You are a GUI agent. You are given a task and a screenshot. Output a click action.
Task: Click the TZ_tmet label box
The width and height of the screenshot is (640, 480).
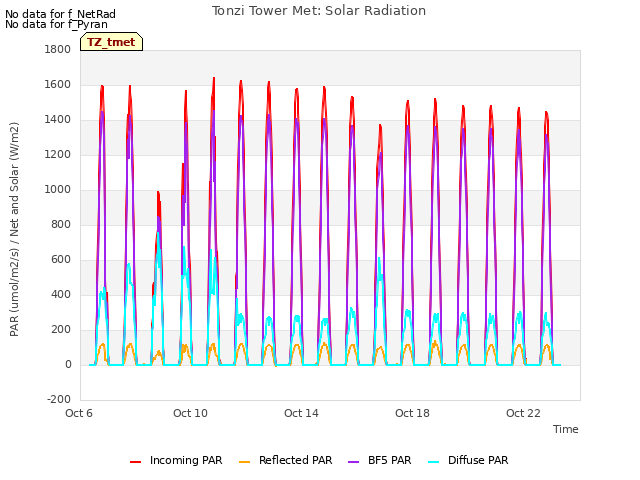click(x=111, y=42)
